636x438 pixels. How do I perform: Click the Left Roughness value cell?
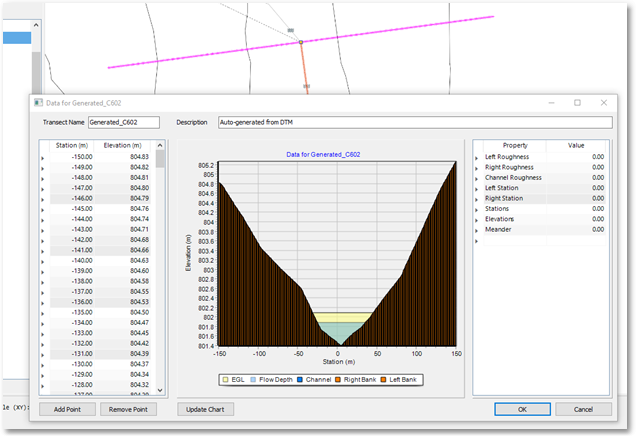pos(576,157)
